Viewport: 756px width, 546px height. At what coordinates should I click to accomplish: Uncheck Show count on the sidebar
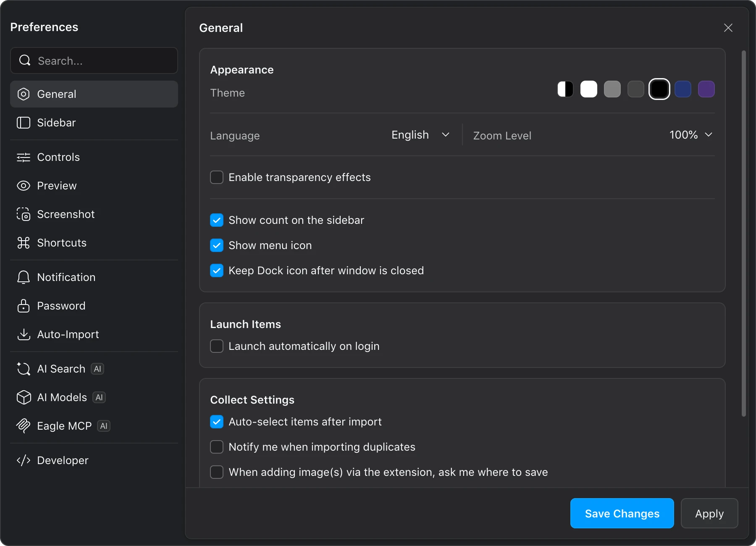point(217,220)
